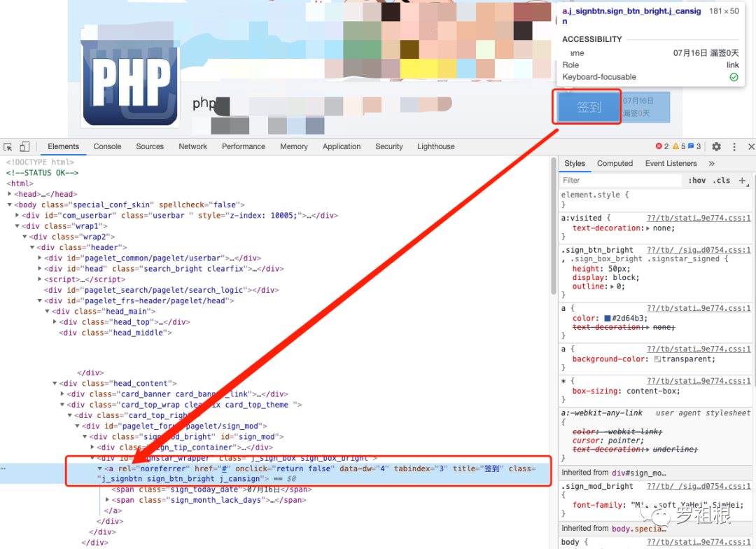Select the Styles pane tab
The image size is (756, 549).
click(575, 164)
